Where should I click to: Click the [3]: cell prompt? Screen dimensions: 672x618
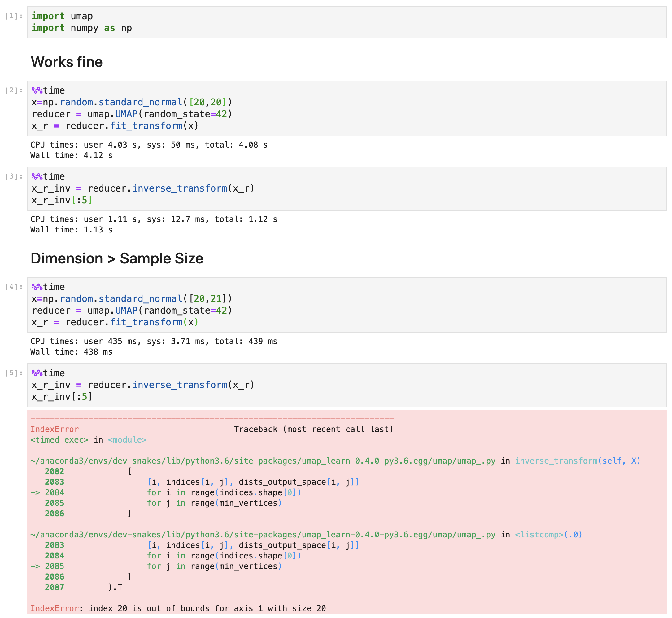coord(13,176)
